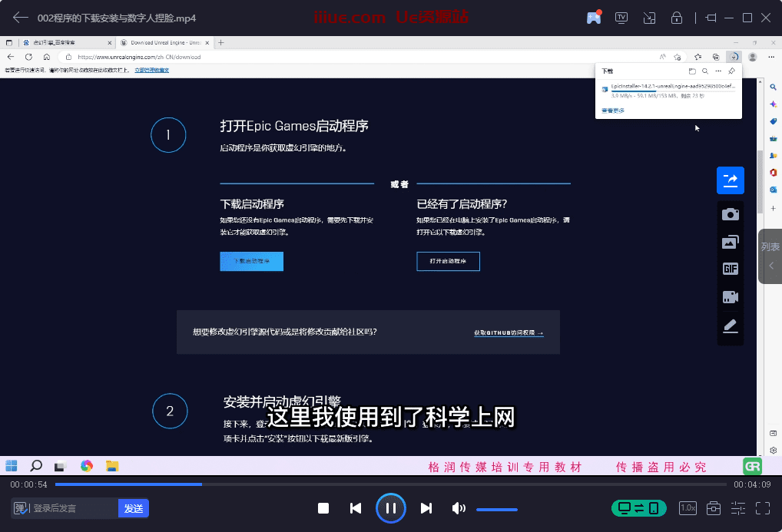Open the 1.0x playback speed menu
Viewport: 782px width, 532px height.
[688, 508]
